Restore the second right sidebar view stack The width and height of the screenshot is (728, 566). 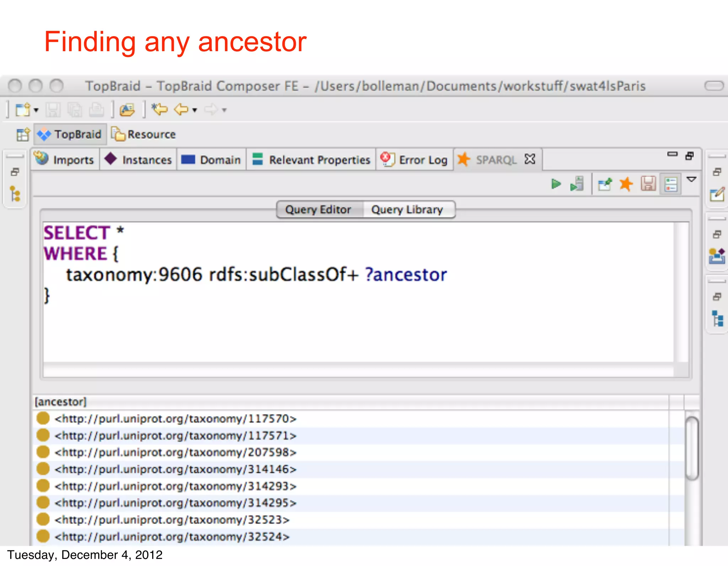717,235
